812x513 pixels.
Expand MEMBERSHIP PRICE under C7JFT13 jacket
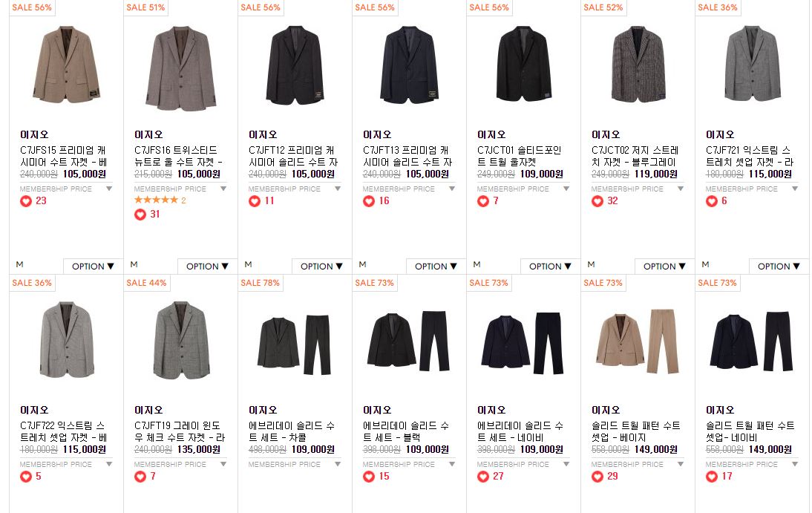[x=409, y=189]
